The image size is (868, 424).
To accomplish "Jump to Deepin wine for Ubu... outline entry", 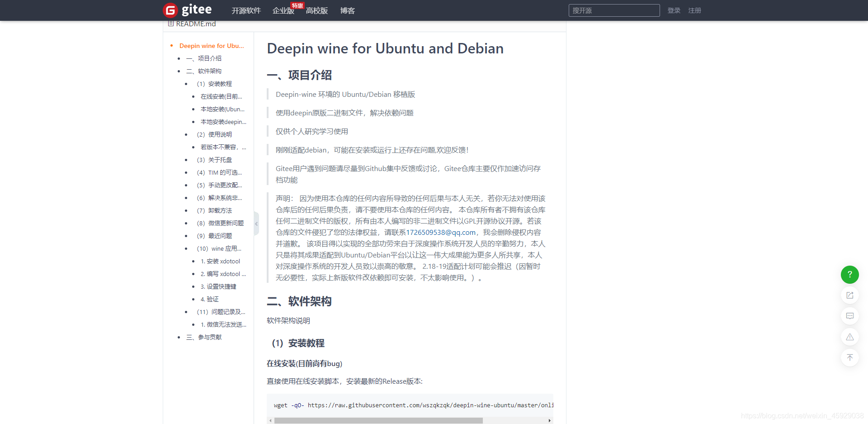I will coord(212,46).
